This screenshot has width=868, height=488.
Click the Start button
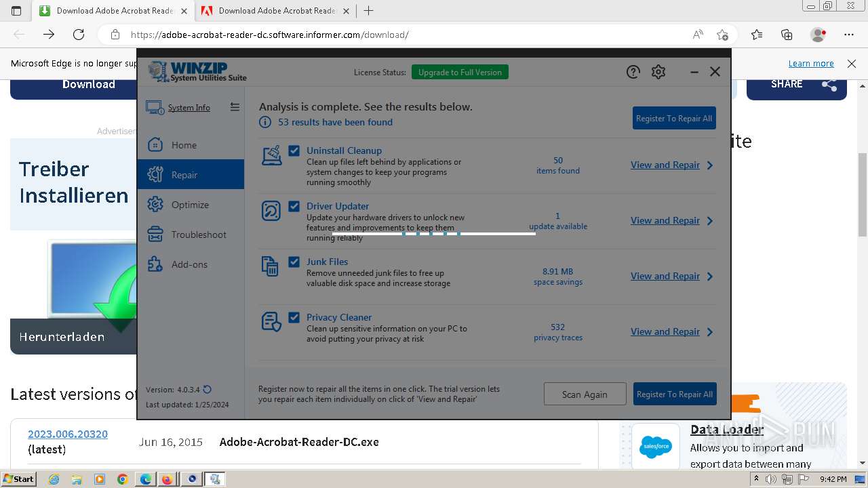pyautogui.click(x=18, y=479)
